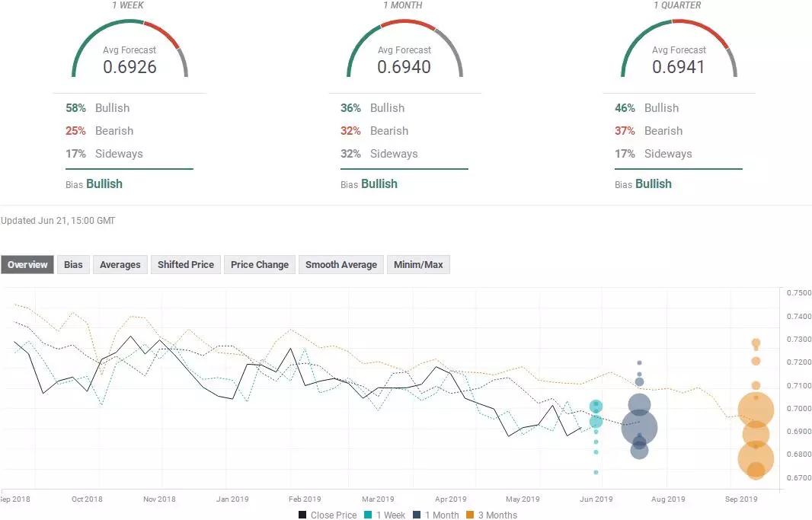Show the Price Change view

260,265
